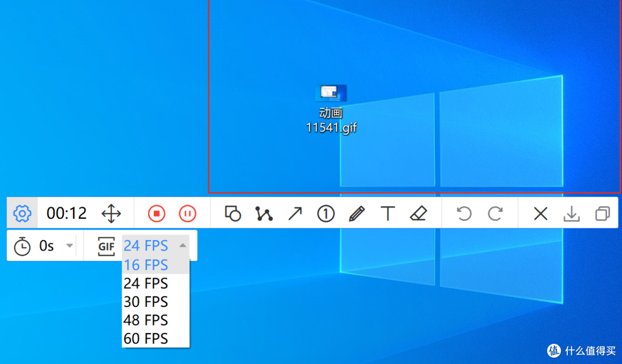This screenshot has width=622, height=364.
Task: Copy capture with the copy icon
Action: pos(602,214)
